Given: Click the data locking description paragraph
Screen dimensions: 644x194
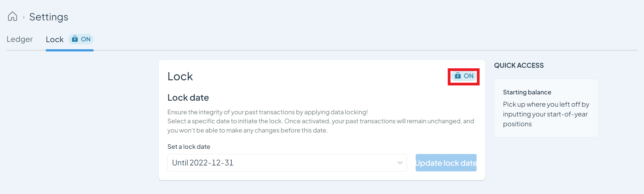Looking at the screenshot, I should pyautogui.click(x=321, y=121).
